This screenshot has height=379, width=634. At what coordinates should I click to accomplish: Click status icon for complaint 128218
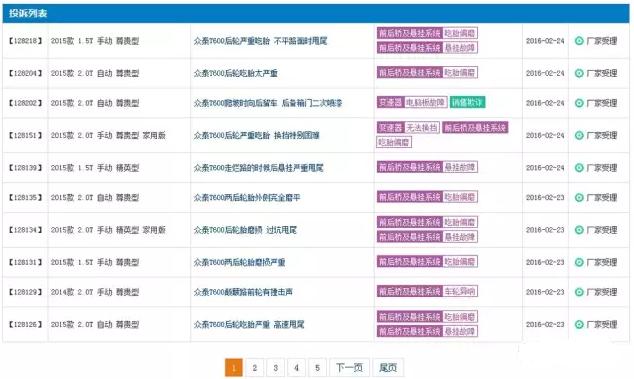tap(579, 41)
